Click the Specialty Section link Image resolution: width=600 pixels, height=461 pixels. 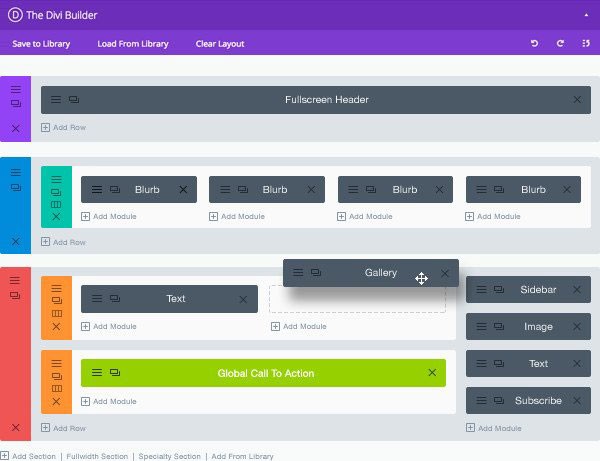pos(169,456)
